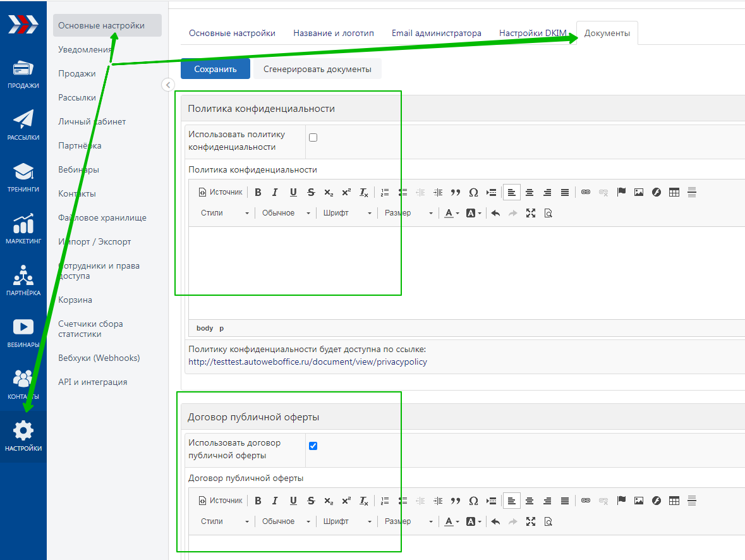
Task: Insert special character in privacy policy editor
Action: [473, 192]
